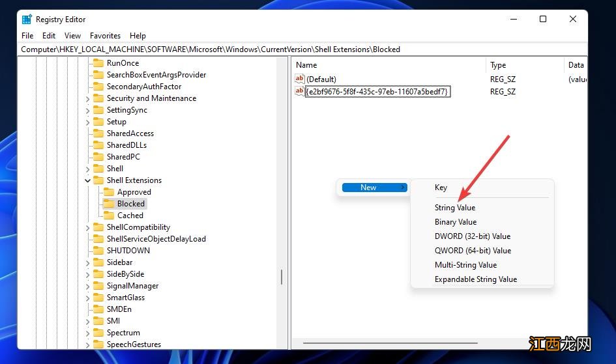Collapse the Shell Extensions key

pos(87,181)
